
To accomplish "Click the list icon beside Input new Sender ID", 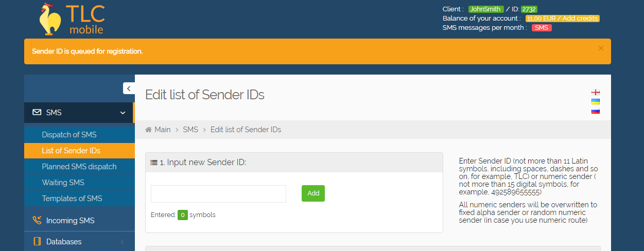I will (154, 163).
